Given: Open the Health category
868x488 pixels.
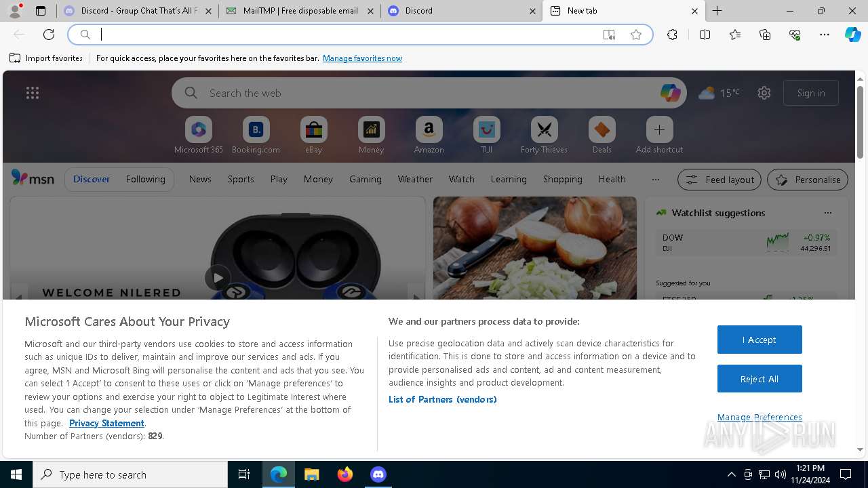Looking at the screenshot, I should (x=612, y=179).
